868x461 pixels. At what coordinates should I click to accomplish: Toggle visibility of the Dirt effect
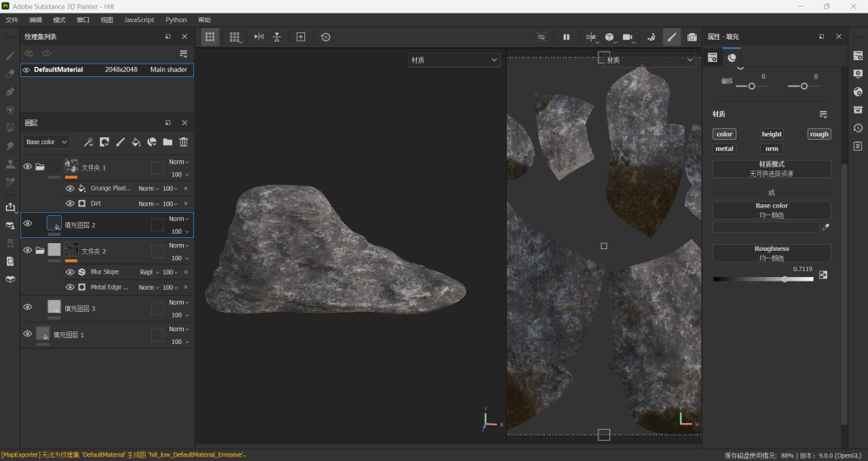[70, 203]
